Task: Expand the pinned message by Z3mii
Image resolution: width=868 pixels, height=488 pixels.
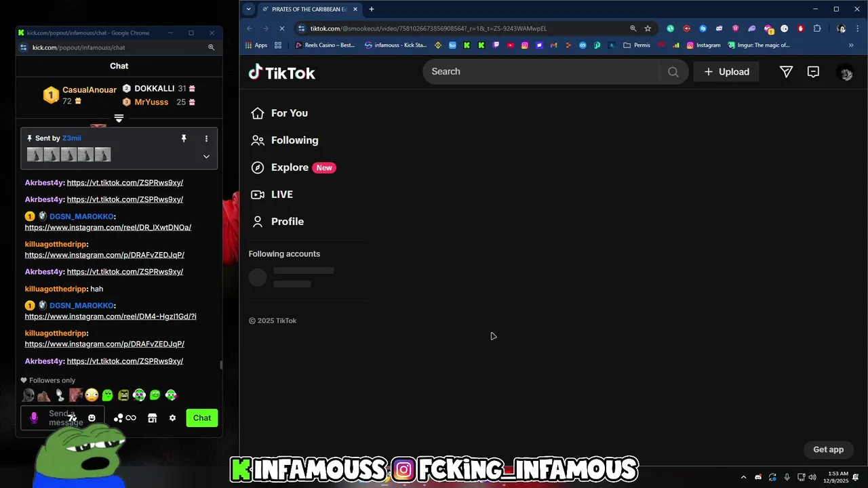Action: point(206,157)
